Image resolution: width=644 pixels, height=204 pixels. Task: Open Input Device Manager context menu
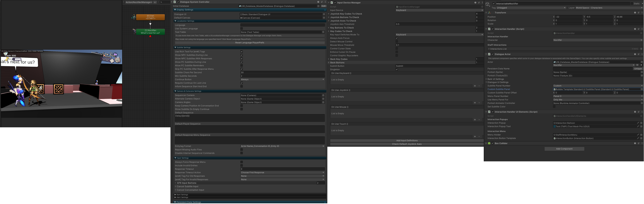click(x=482, y=2)
